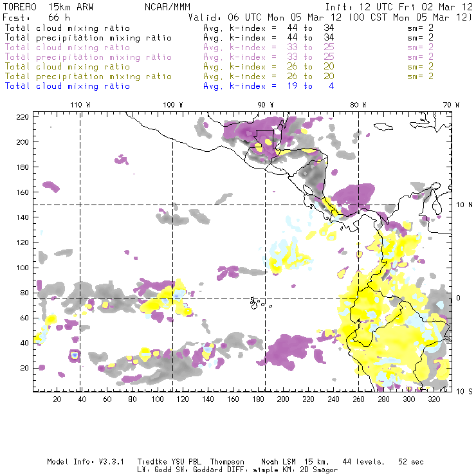Viewport: 476px width, 476px height.
Task: Click the '300' tick label on the horizontal axis
Action: click(409, 399)
